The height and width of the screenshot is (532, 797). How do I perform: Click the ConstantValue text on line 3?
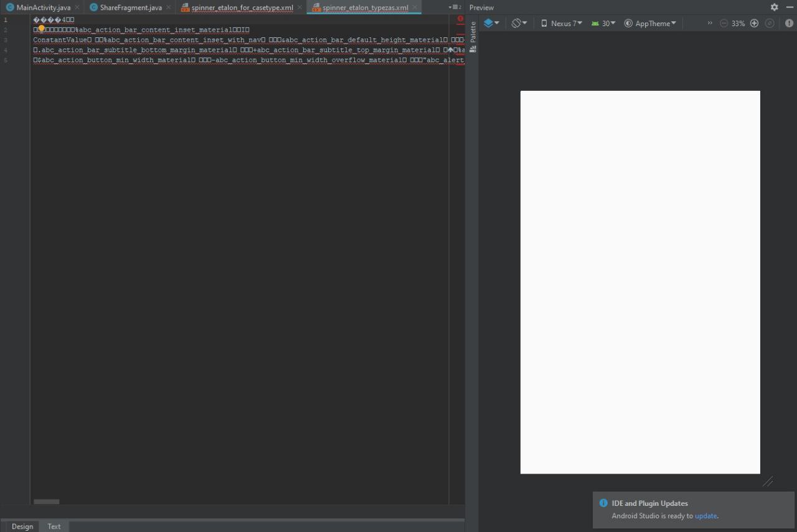tap(60, 40)
